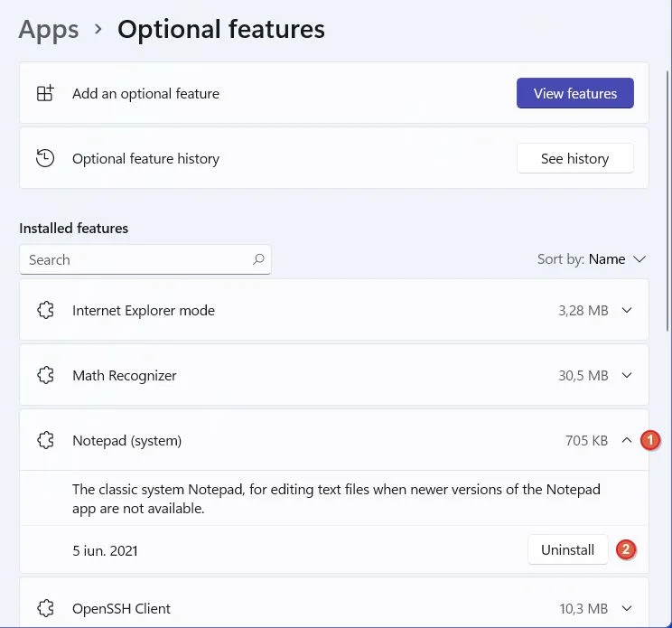
Task: Click the 10,3 MB size value
Action: [x=583, y=608]
